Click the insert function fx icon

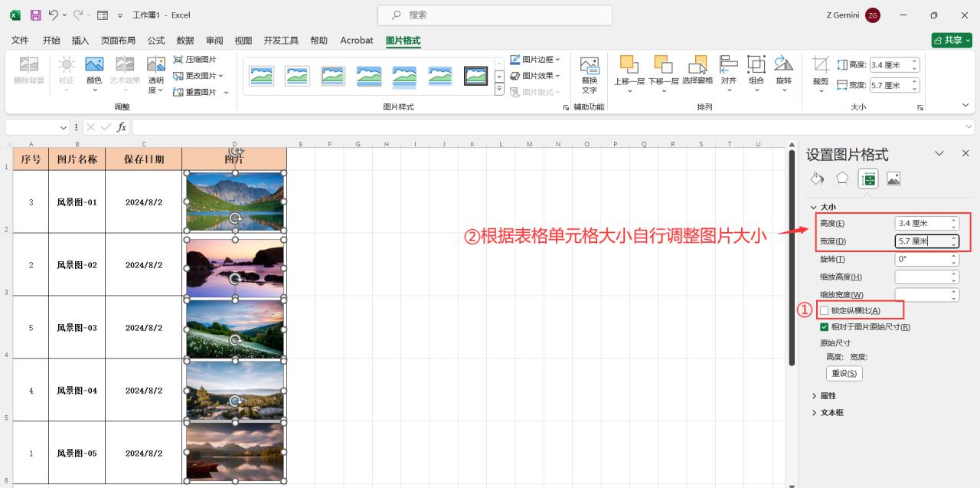coord(122,127)
